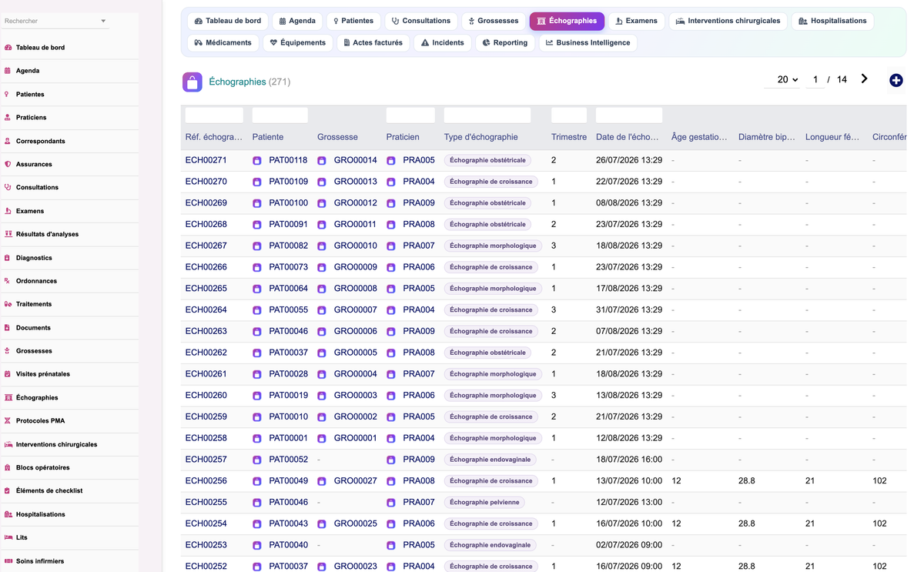Viewport: 924px width, 572px height.
Task: Click the Ordonnances sidebar icon
Action: pyautogui.click(x=8, y=281)
